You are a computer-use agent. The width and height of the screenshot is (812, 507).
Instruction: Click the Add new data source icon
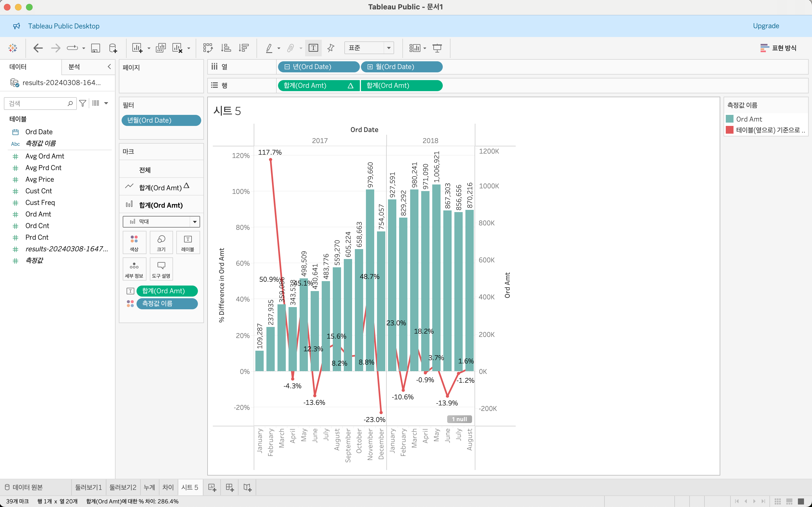click(113, 48)
